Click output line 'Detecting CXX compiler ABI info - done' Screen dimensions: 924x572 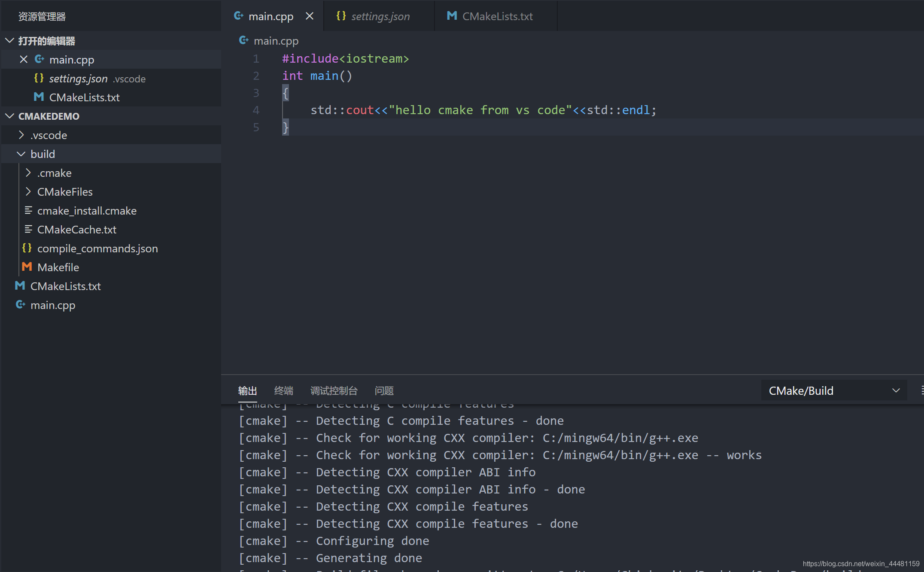point(412,490)
